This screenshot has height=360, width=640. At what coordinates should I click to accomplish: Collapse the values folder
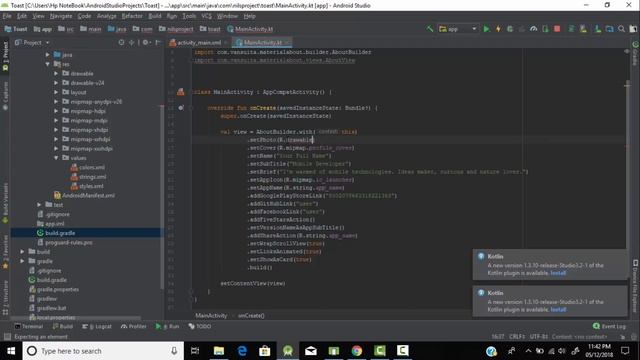tap(56, 158)
